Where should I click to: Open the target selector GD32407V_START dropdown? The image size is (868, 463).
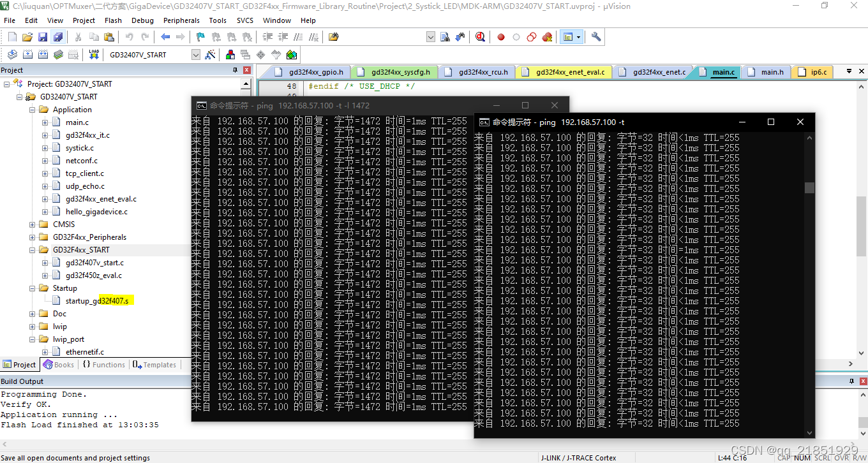pos(195,55)
